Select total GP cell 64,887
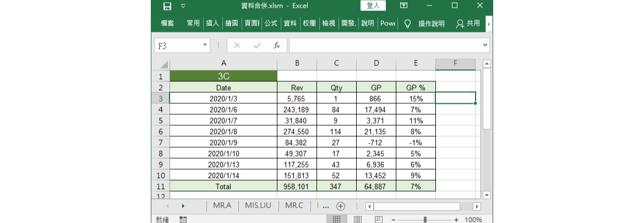This screenshot has width=644, height=223. [x=376, y=187]
